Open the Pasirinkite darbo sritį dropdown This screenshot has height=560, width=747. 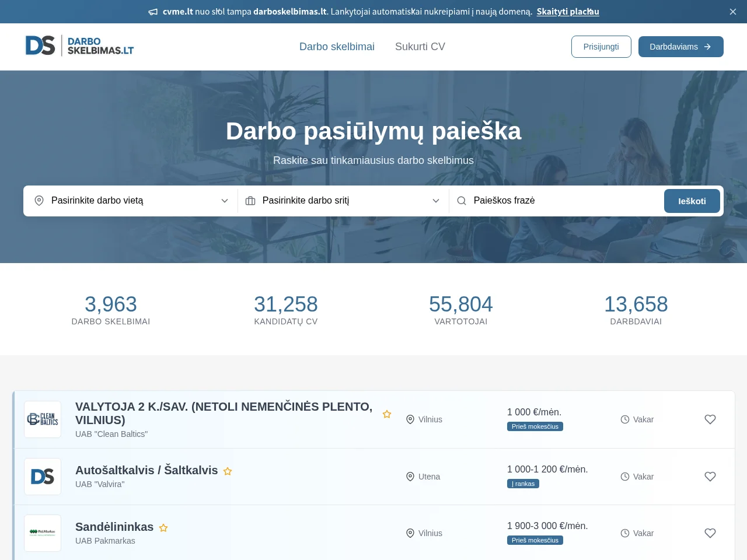(343, 201)
